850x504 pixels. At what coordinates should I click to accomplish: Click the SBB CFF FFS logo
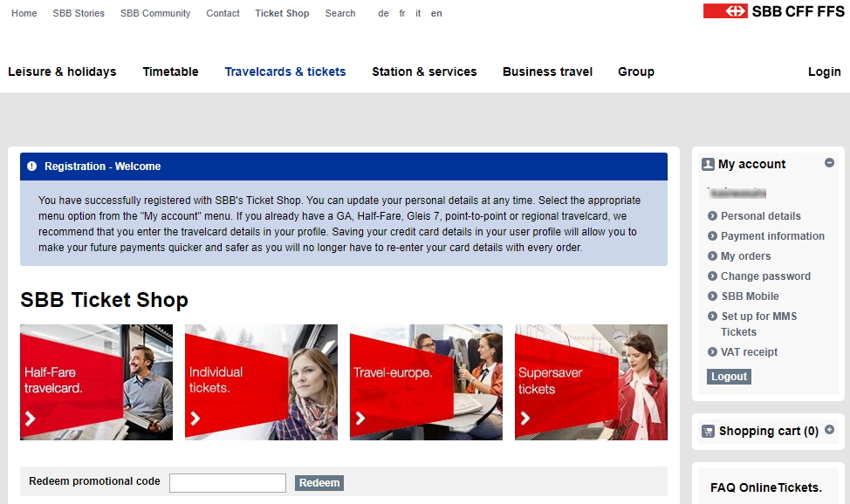(773, 10)
